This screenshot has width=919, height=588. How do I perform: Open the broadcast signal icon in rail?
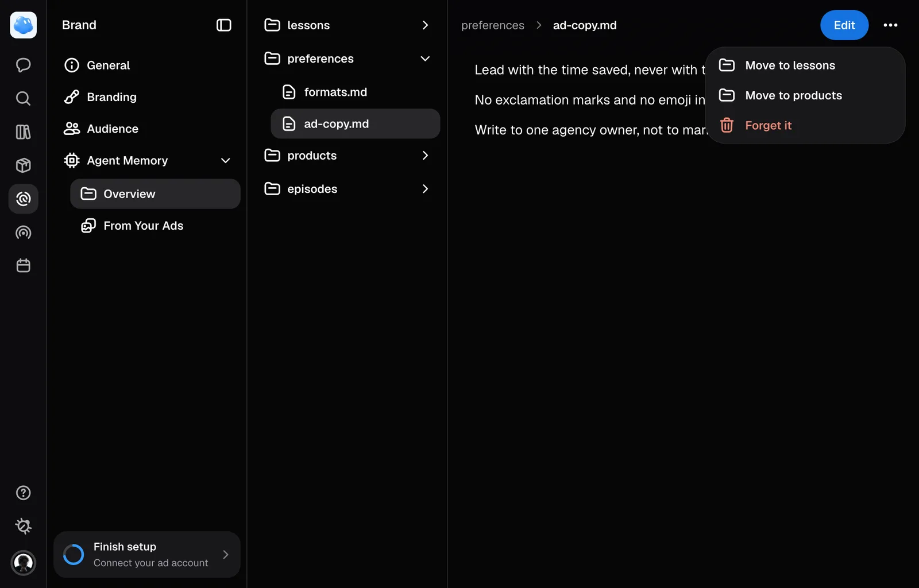tap(24, 233)
